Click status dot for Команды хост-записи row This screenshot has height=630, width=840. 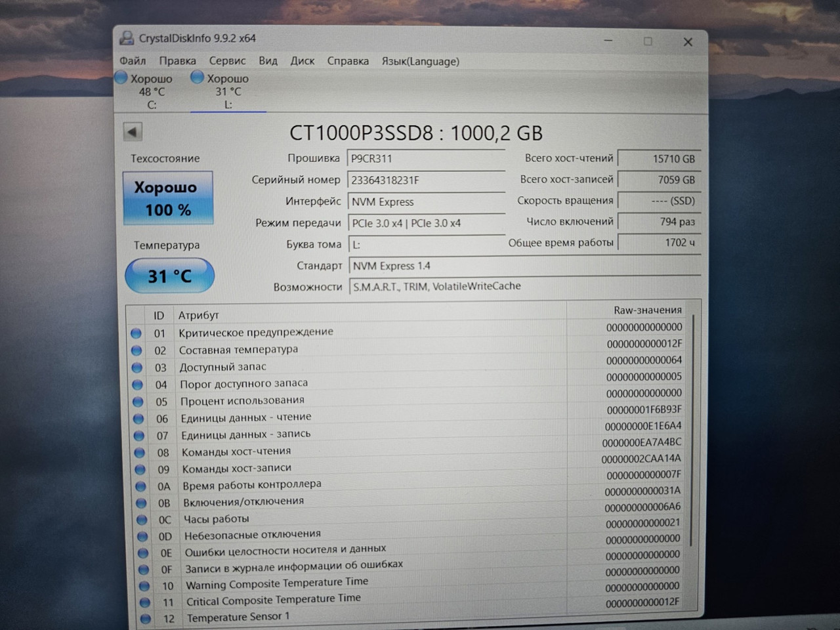coord(140,470)
